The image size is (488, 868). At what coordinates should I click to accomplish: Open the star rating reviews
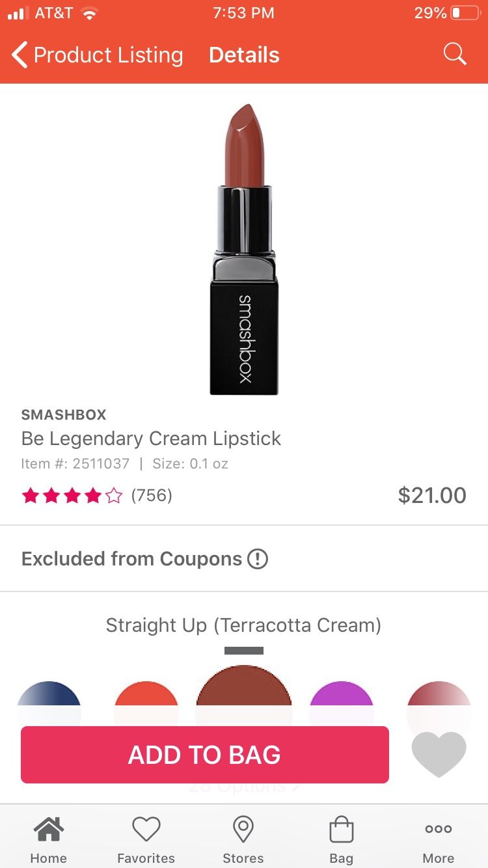(72, 496)
